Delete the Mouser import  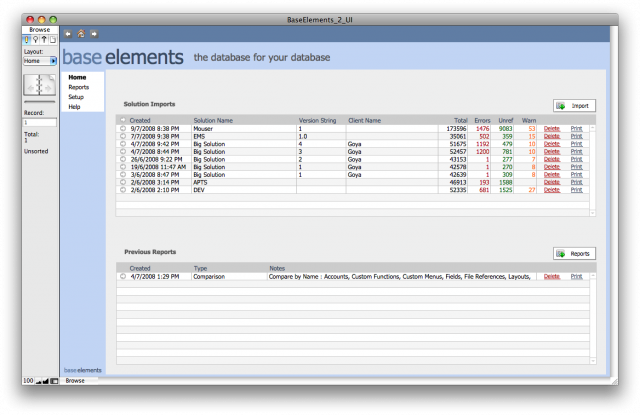coord(551,128)
